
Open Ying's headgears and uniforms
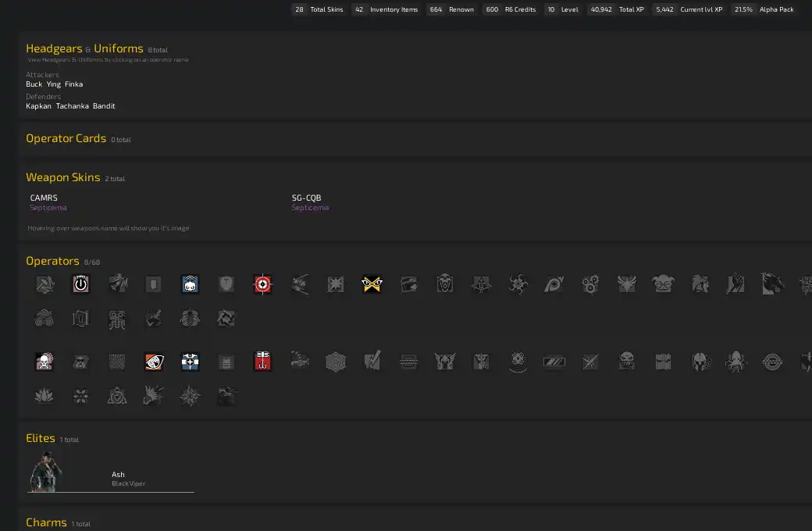click(x=53, y=84)
